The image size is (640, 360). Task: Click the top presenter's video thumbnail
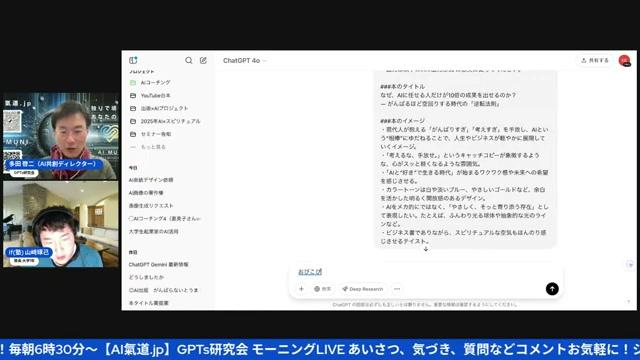pos(61,136)
